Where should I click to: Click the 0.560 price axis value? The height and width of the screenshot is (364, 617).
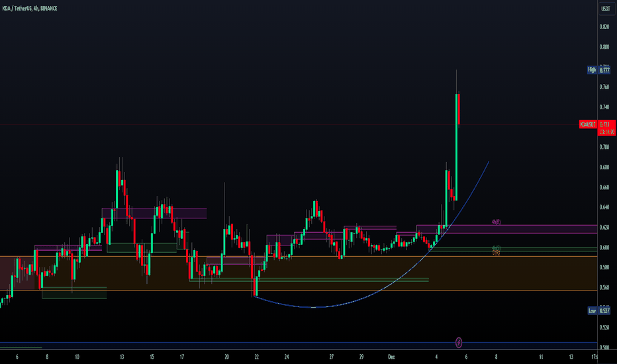(604, 288)
